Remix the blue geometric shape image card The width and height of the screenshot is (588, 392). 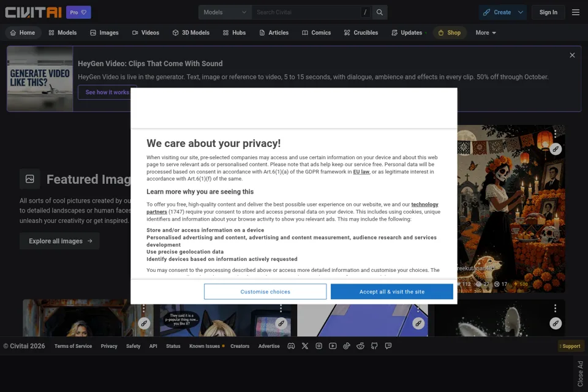[418, 323]
